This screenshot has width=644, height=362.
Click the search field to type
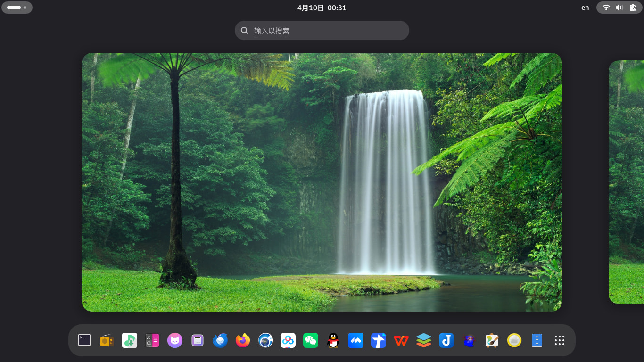pyautogui.click(x=322, y=31)
